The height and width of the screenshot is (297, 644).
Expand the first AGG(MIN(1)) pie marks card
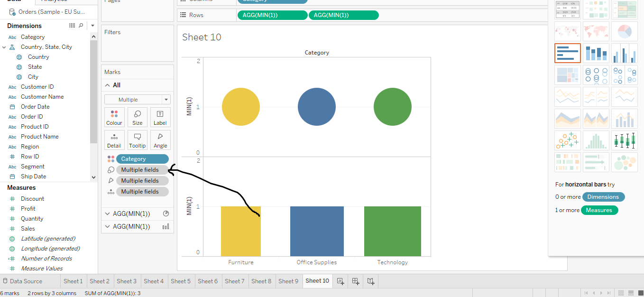(x=108, y=213)
